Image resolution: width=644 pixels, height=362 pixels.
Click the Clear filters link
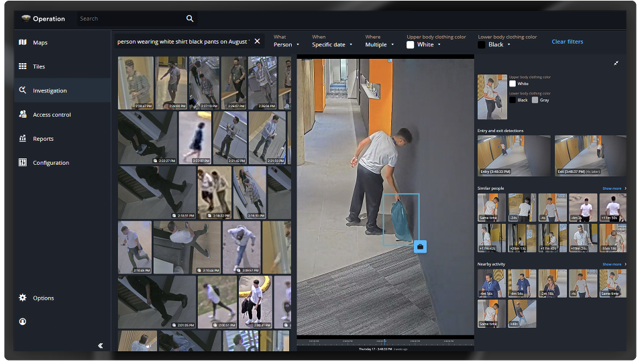(567, 42)
